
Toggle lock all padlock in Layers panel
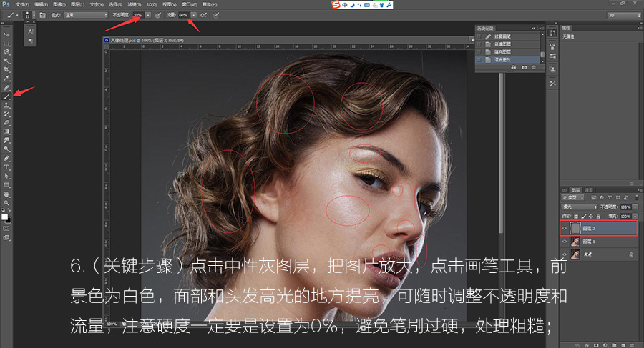(598, 217)
